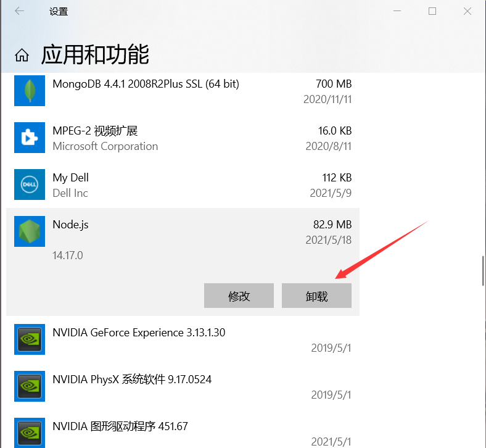Select the Node.js entry name
The height and width of the screenshot is (448, 486).
[x=70, y=225]
